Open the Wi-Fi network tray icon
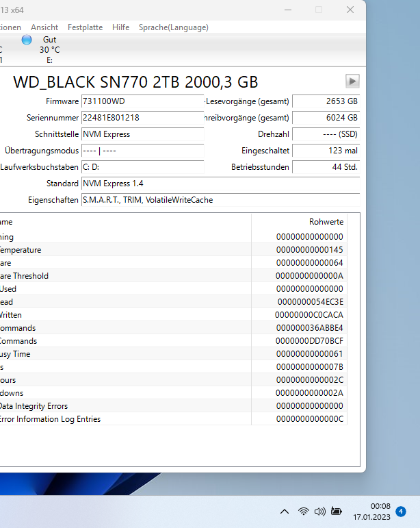The height and width of the screenshot is (528, 420). [x=303, y=512]
